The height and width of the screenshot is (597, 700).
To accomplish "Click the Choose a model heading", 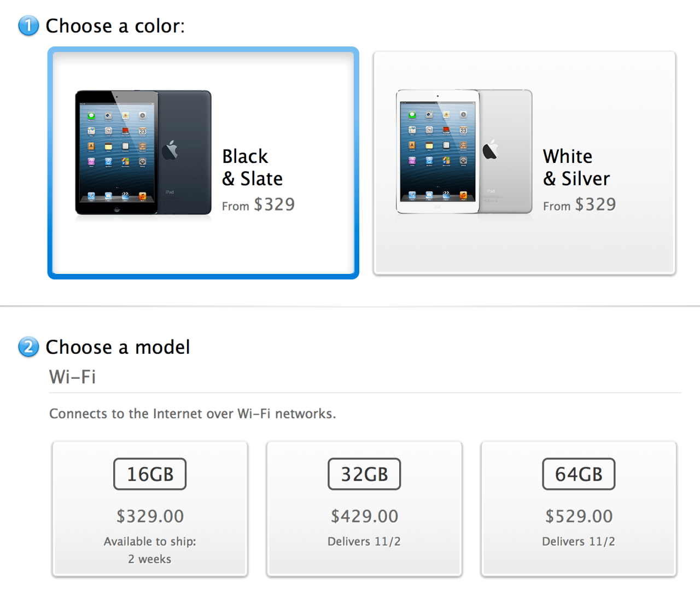I will pos(118,347).
